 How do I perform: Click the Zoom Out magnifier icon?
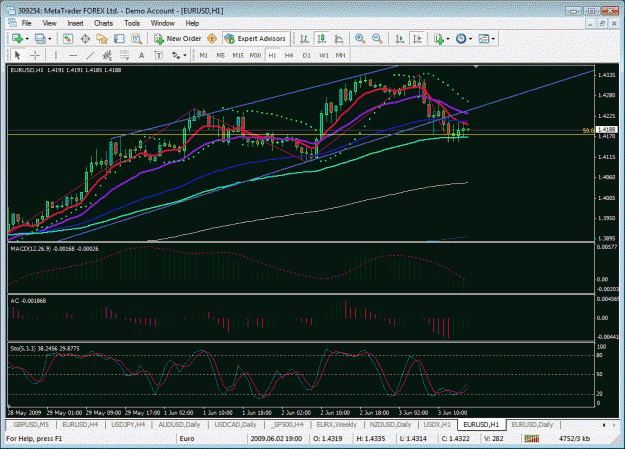(x=377, y=39)
